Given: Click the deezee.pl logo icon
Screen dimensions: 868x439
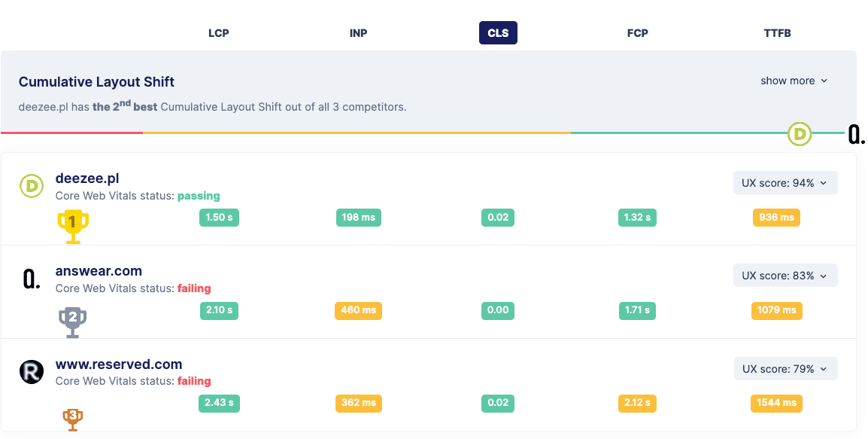Looking at the screenshot, I should [x=32, y=186].
